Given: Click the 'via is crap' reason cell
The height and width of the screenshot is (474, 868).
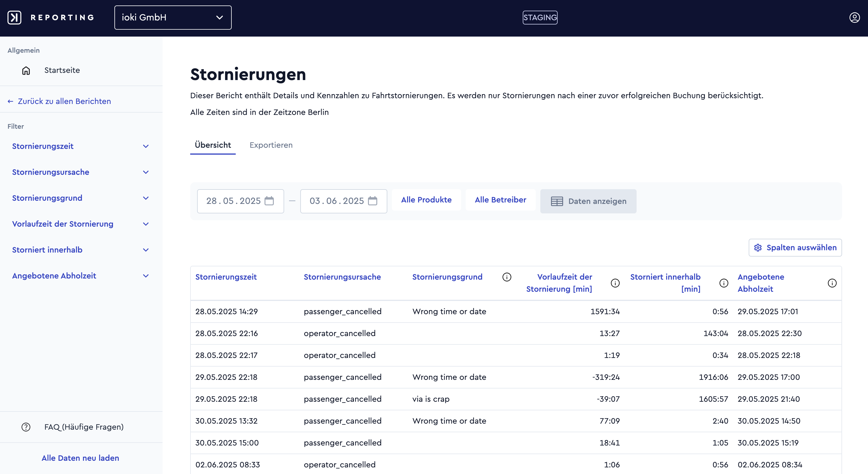Looking at the screenshot, I should tap(431, 399).
